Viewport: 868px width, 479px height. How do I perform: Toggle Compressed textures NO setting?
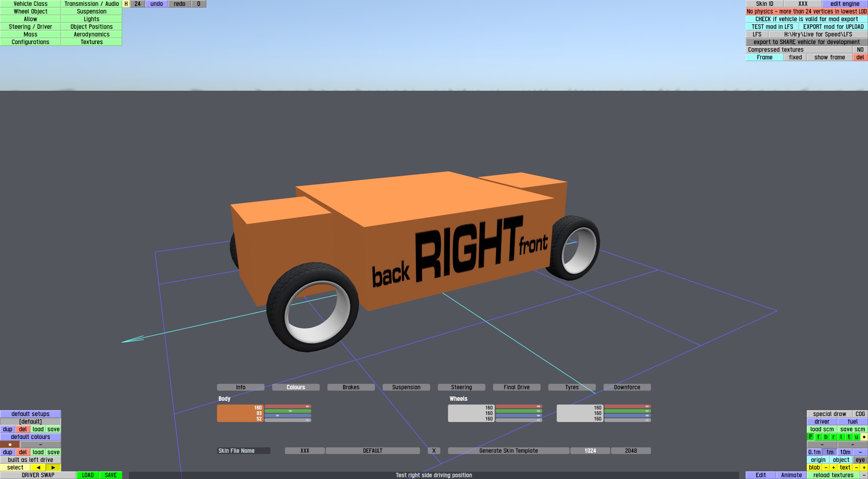coord(860,50)
